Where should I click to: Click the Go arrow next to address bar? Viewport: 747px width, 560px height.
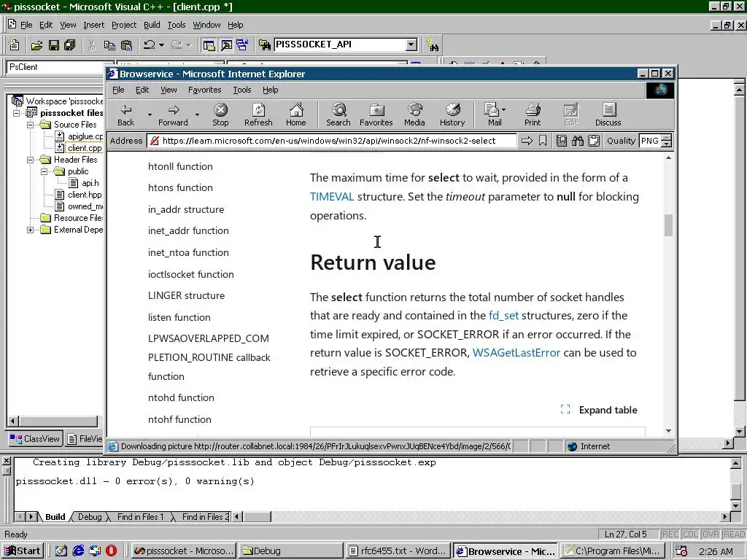click(527, 141)
